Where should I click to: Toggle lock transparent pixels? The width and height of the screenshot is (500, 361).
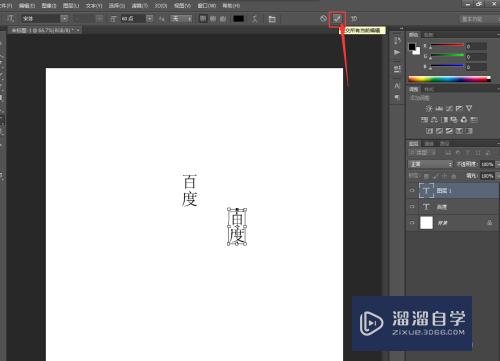(x=426, y=176)
